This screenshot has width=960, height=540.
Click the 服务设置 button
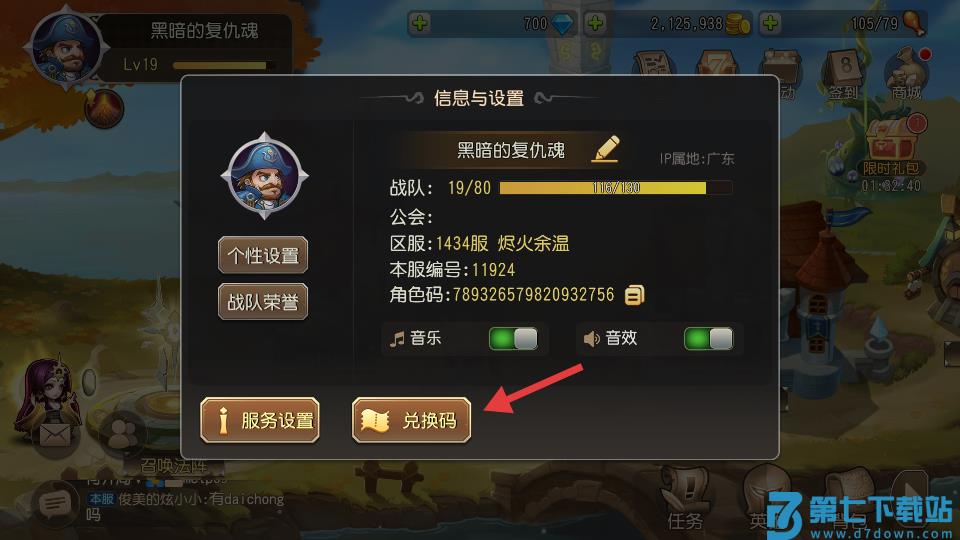(260, 420)
